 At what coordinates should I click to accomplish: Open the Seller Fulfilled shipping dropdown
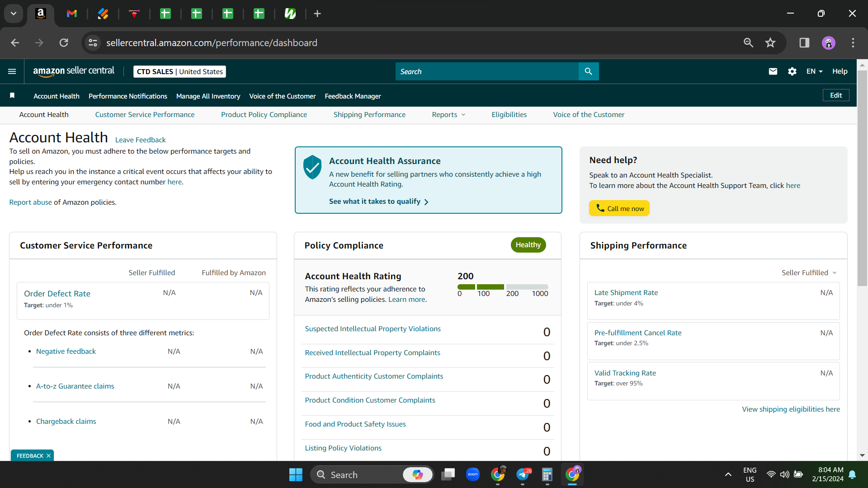pyautogui.click(x=809, y=273)
